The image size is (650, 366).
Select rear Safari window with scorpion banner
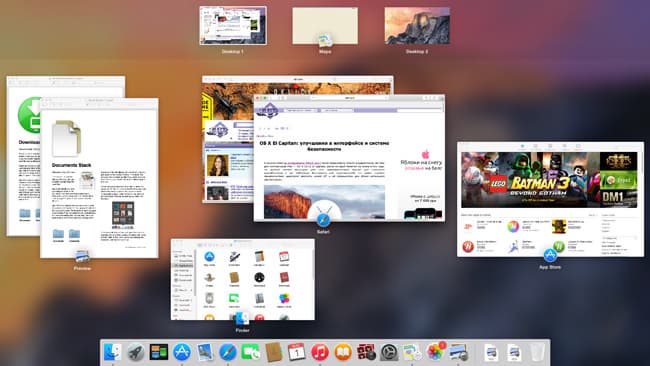coord(228,139)
